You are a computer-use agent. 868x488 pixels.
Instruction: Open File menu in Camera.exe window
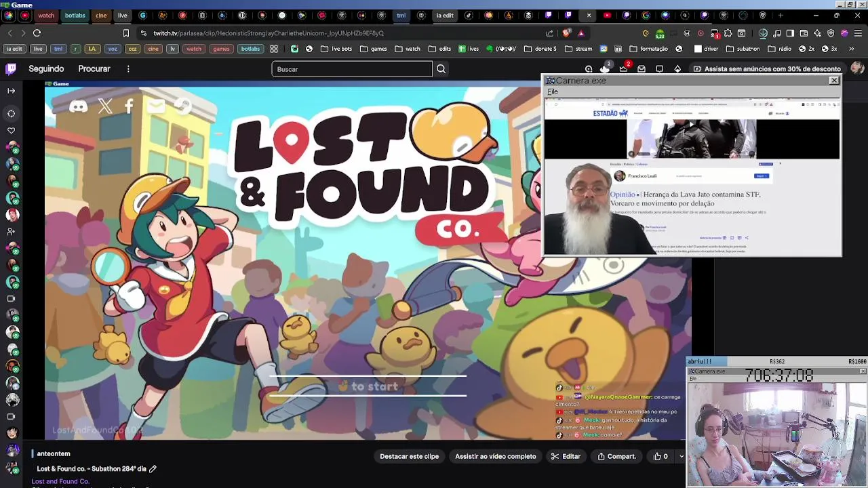pos(553,91)
